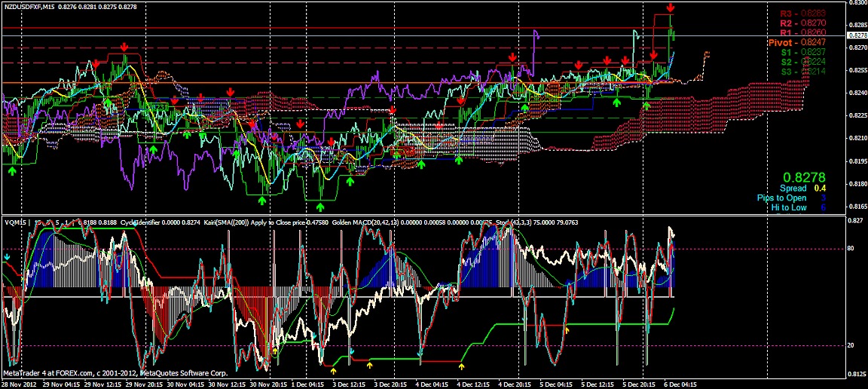Select the R3 - 0.8283 resistance label
This screenshot has height=389, width=868.
pyautogui.click(x=802, y=13)
